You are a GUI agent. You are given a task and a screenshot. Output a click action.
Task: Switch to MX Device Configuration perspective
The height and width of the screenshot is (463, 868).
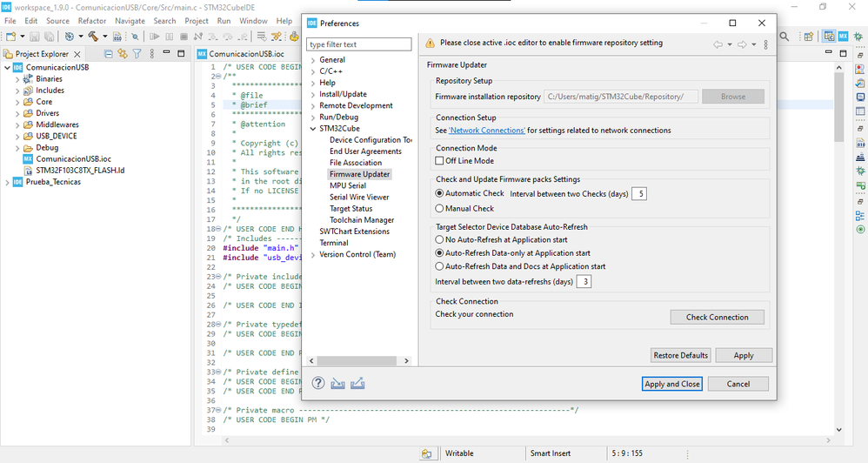coord(843,37)
